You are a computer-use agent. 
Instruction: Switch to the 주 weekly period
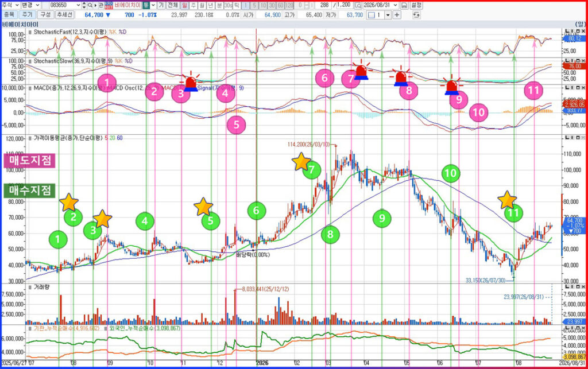point(193,5)
